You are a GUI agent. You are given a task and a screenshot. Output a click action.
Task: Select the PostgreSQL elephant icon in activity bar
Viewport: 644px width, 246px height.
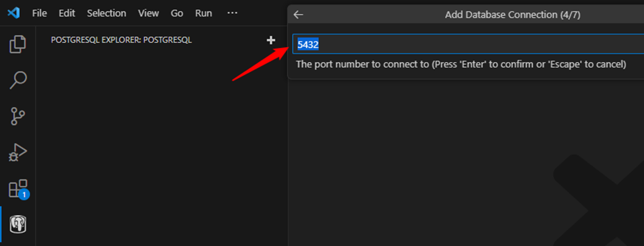coord(18,225)
